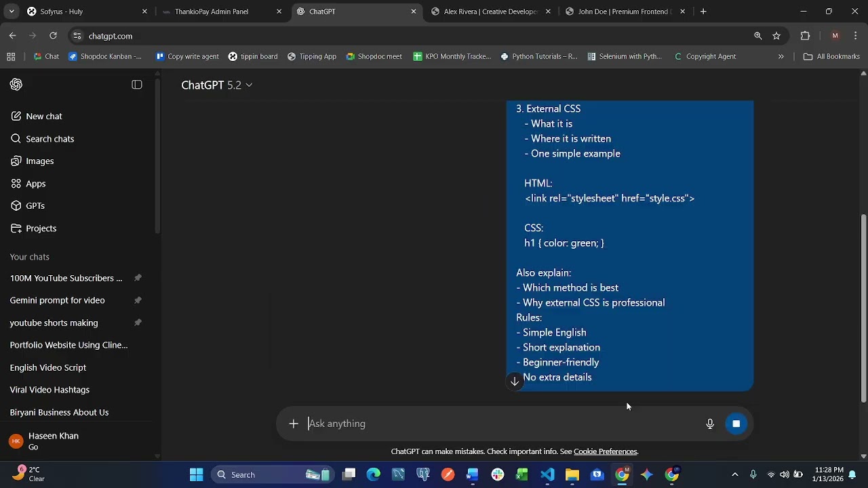Image resolution: width=868 pixels, height=488 pixels.
Task: Unpin the youtube shorts making chat
Action: pyautogui.click(x=138, y=323)
